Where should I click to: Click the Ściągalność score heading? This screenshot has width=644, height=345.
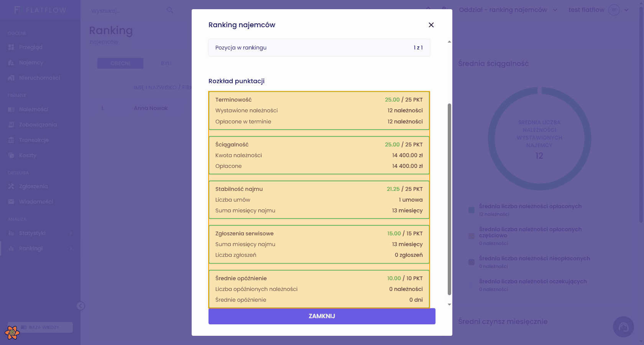coord(232,145)
